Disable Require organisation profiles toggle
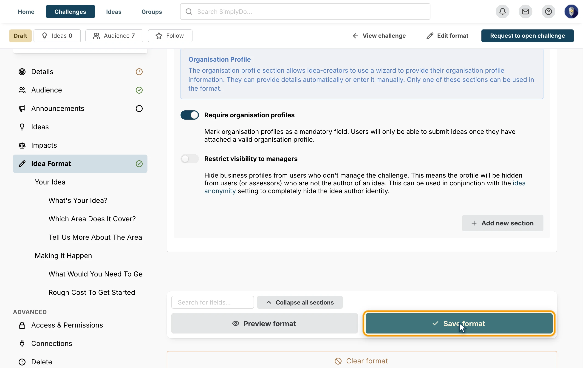This screenshot has height=368, width=588. click(189, 115)
